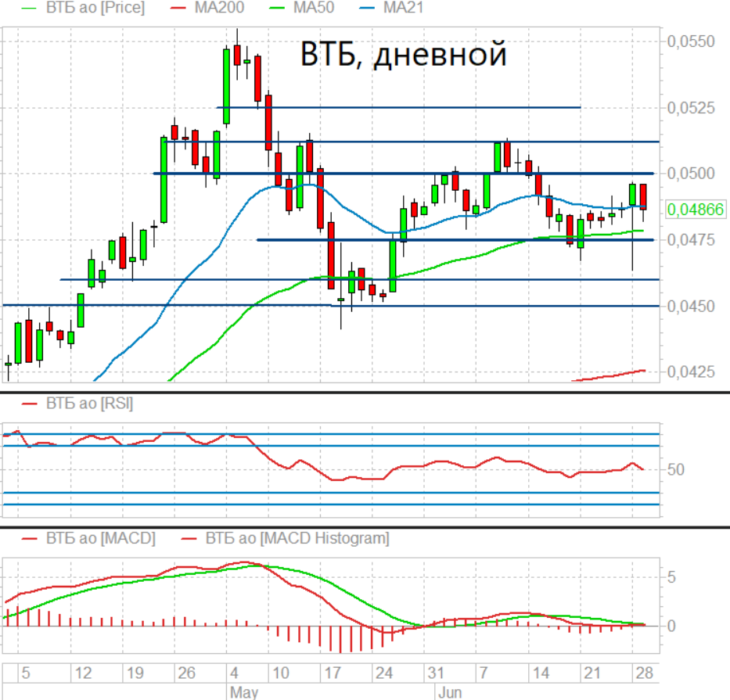This screenshot has width=730, height=700.
Task: Click the 0,0525 price axis label
Action: tap(691, 108)
